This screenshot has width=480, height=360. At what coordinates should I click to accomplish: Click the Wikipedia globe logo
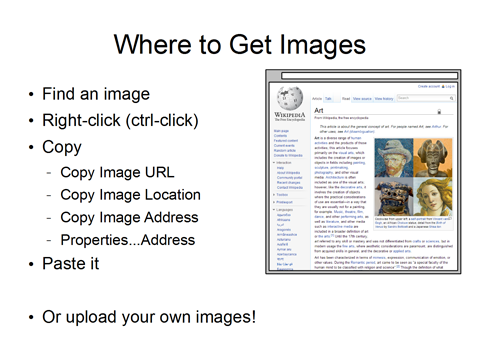[x=290, y=98]
